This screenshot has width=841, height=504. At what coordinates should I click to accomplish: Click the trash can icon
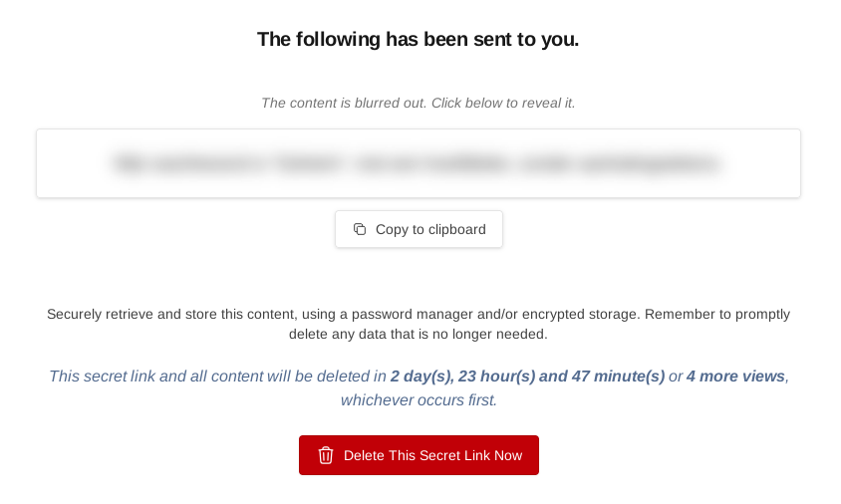[x=326, y=455]
